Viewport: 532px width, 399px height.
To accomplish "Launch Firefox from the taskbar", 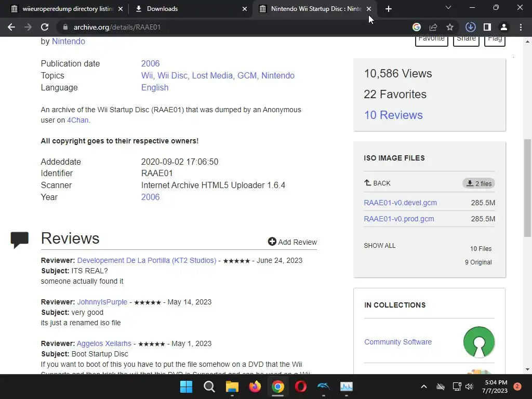I will (255, 387).
